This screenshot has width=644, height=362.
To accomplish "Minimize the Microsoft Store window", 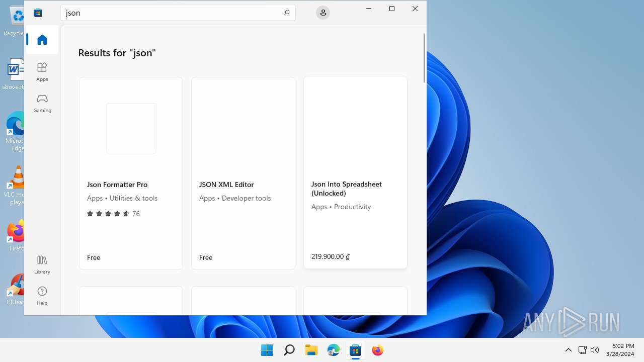I will pyautogui.click(x=369, y=9).
